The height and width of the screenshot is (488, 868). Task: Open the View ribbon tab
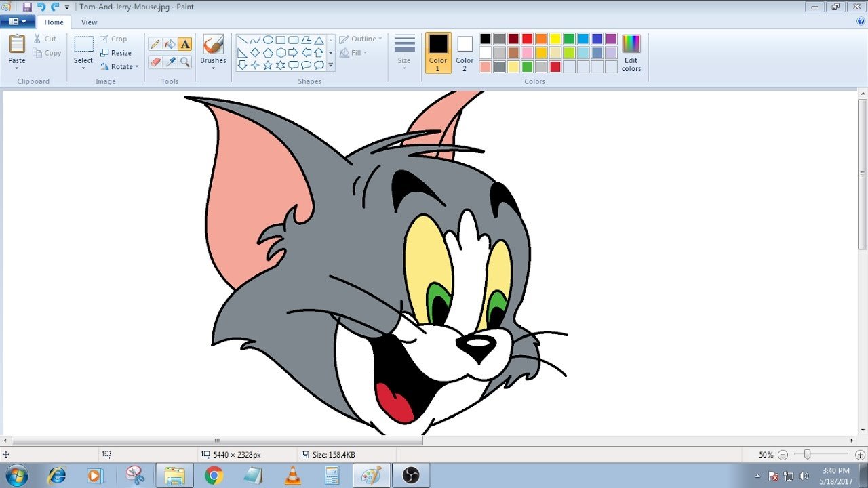click(x=89, y=22)
